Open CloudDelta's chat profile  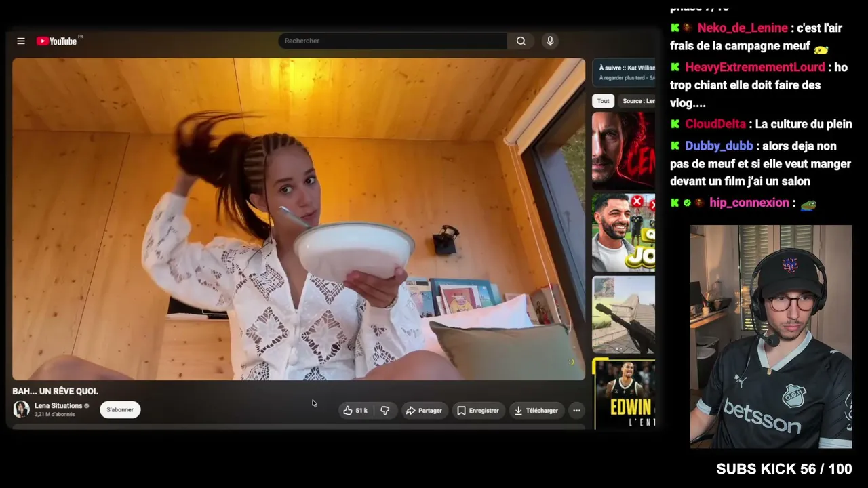(x=715, y=124)
